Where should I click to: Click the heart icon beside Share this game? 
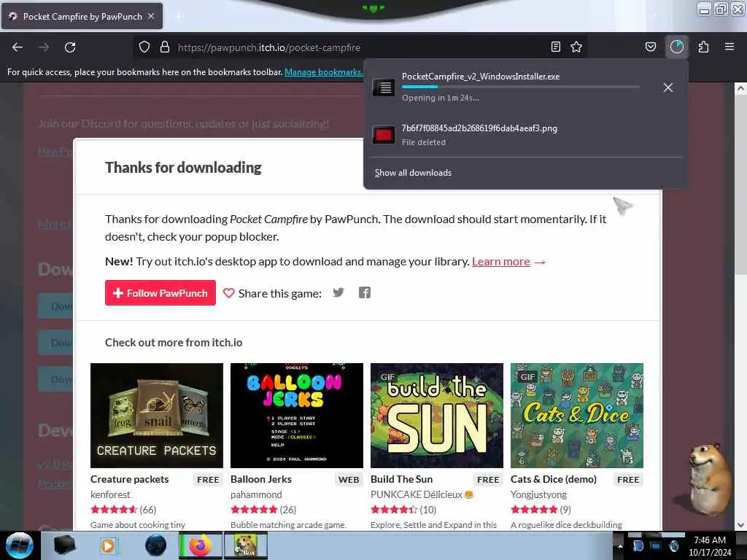[228, 293]
